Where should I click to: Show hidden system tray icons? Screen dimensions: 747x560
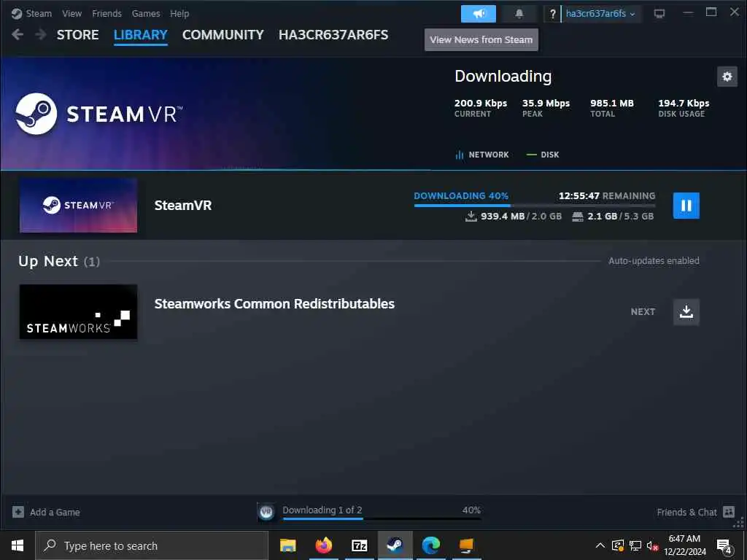(600, 545)
